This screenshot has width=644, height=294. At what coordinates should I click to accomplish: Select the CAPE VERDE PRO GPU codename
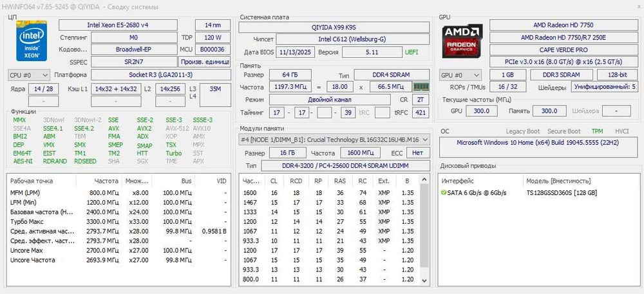click(563, 50)
